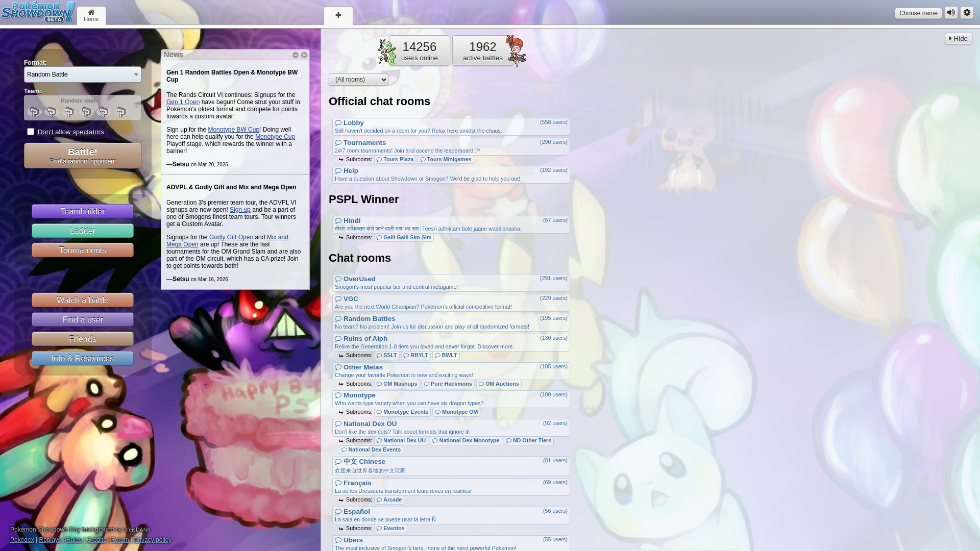Open the Ladder
This screenshot has width=980, height=551.
pos(83,231)
